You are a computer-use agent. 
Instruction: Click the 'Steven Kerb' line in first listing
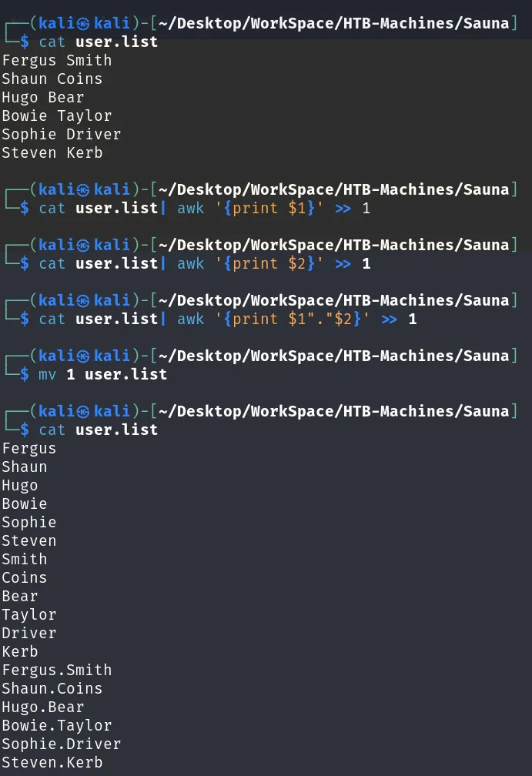point(52,153)
